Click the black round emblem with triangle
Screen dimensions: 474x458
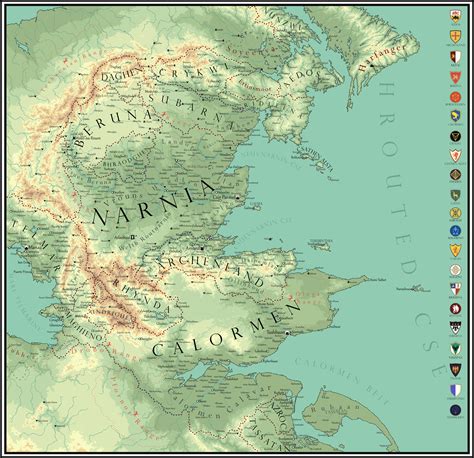[455, 136]
